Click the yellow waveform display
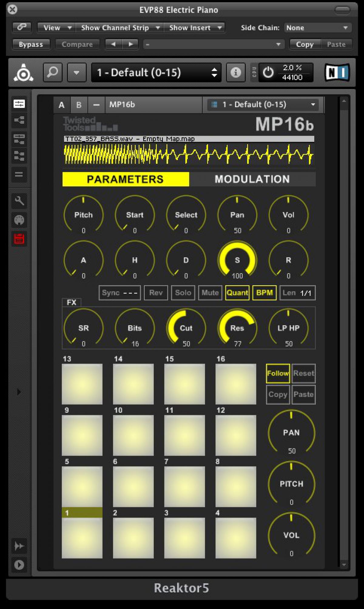364x609 pixels. click(x=189, y=154)
